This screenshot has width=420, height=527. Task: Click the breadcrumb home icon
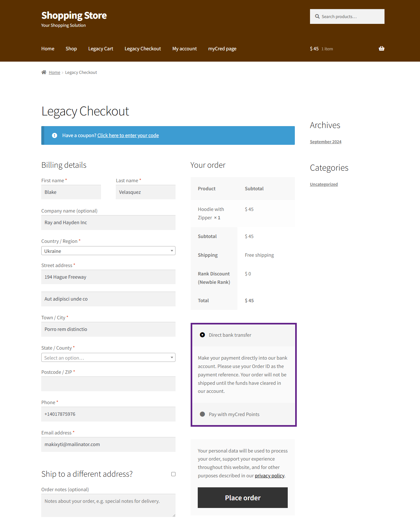(44, 72)
